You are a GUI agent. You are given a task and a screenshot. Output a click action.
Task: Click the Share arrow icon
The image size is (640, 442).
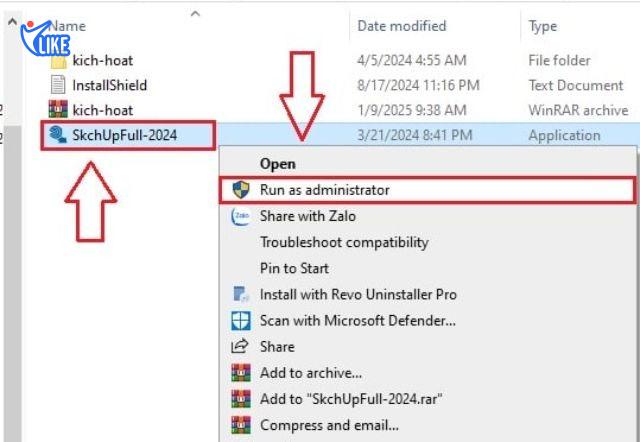(240, 347)
